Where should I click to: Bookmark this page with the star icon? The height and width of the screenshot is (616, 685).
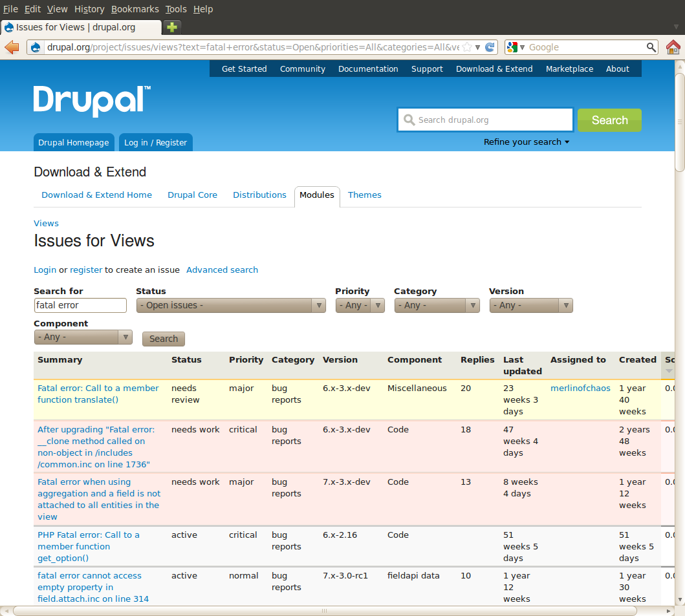(466, 47)
